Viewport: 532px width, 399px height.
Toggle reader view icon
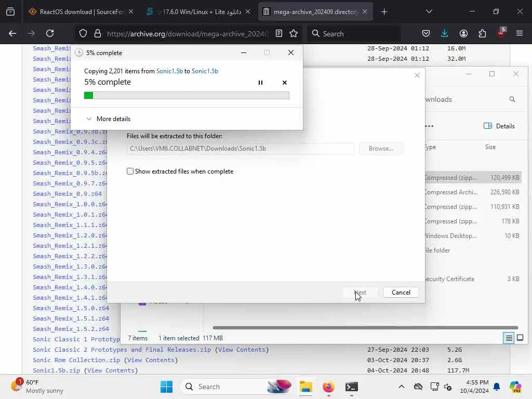click(x=279, y=33)
